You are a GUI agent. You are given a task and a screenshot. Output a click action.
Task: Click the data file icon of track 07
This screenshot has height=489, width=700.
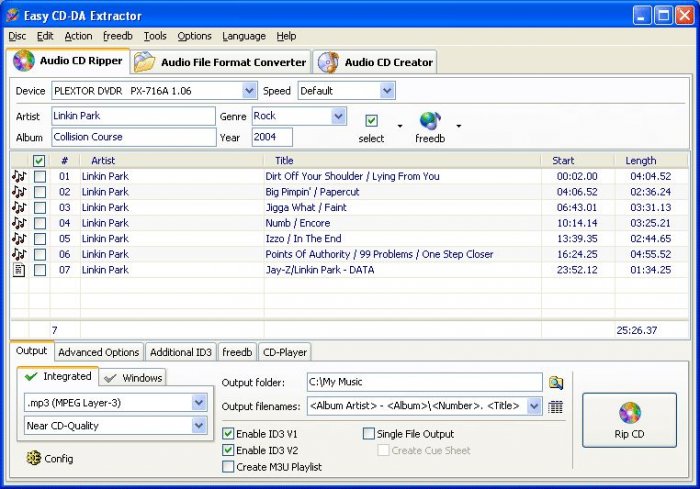[19, 270]
